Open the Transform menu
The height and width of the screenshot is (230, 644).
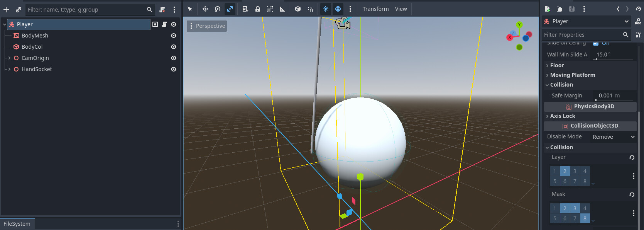pos(375,9)
